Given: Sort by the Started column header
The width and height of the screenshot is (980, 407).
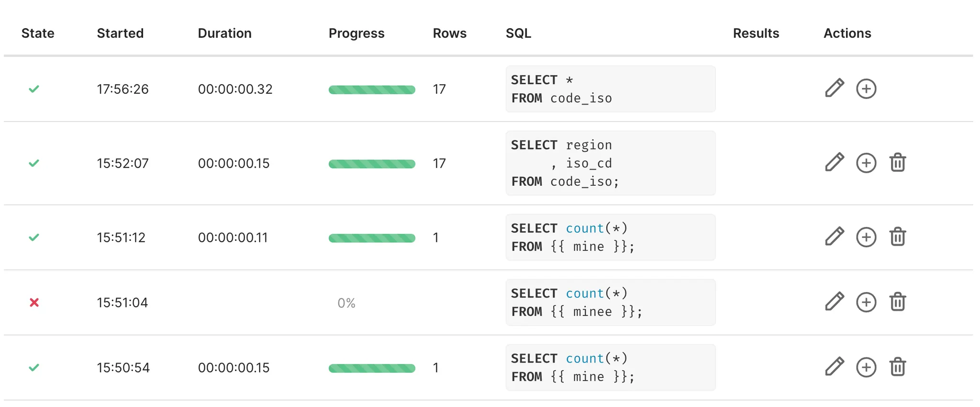Looking at the screenshot, I should pos(120,33).
